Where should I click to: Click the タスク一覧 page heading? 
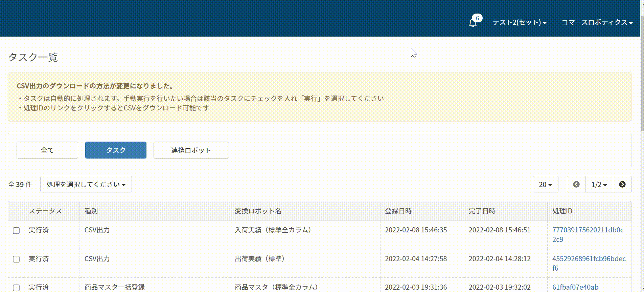[x=33, y=57]
